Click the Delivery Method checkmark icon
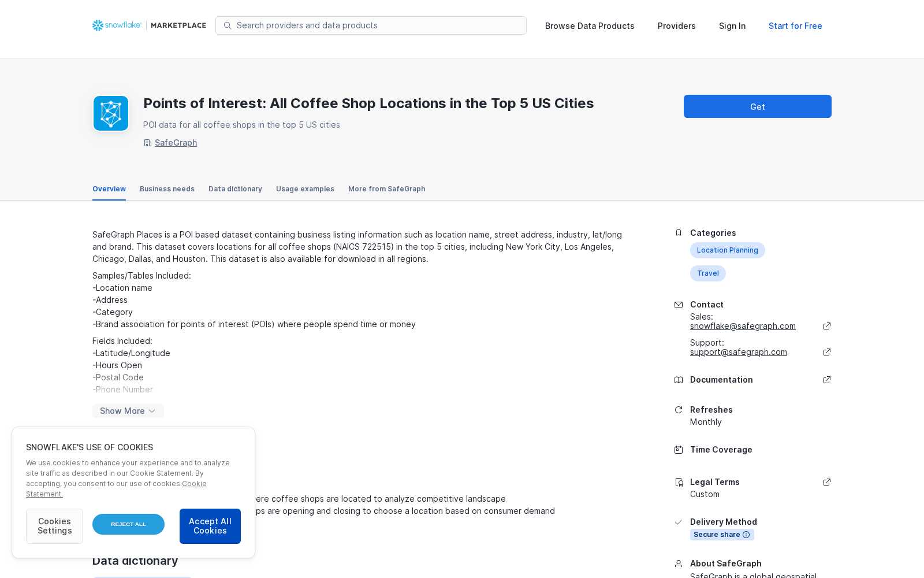This screenshot has height=578, width=924. pyautogui.click(x=679, y=522)
